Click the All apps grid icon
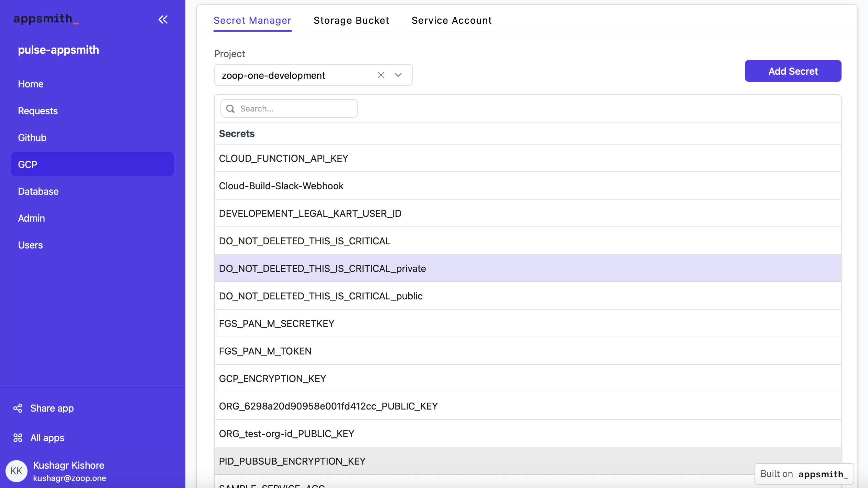 [18, 438]
